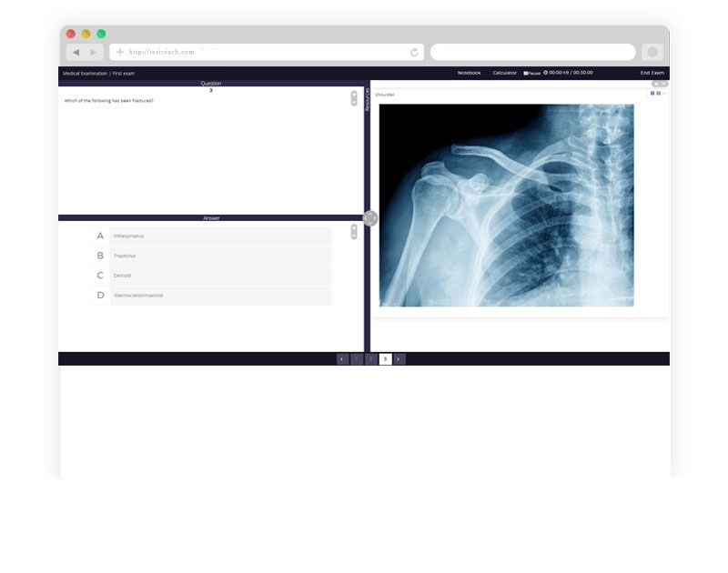
Task: Jump to question 2 in pager
Action: point(371,359)
